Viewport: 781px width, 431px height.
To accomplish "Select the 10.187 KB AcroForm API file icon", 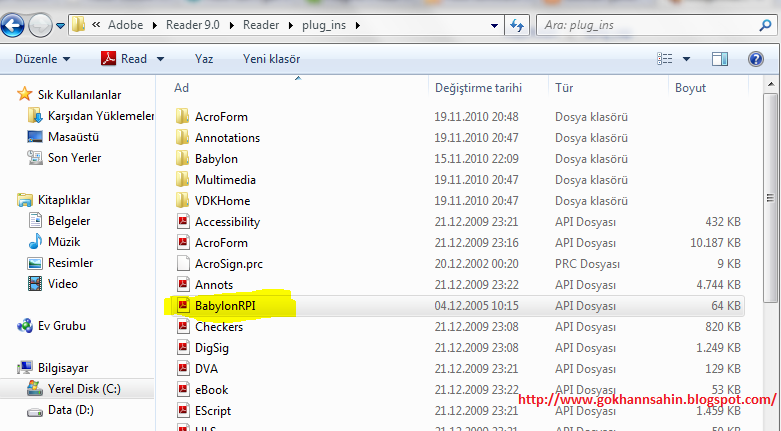I will pyautogui.click(x=183, y=242).
